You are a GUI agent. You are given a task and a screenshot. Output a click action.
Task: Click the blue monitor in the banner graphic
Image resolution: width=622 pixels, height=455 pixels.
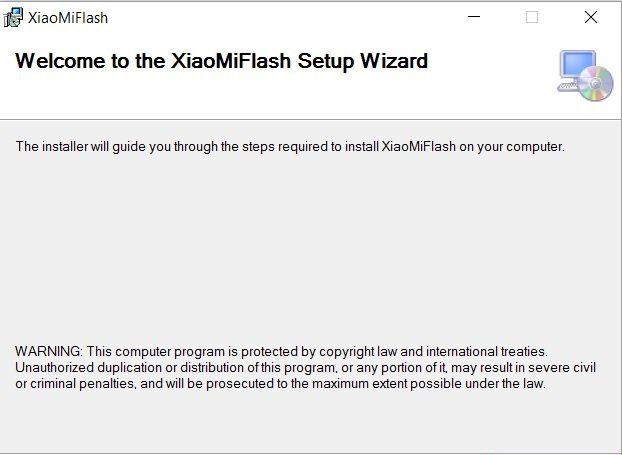click(x=578, y=63)
